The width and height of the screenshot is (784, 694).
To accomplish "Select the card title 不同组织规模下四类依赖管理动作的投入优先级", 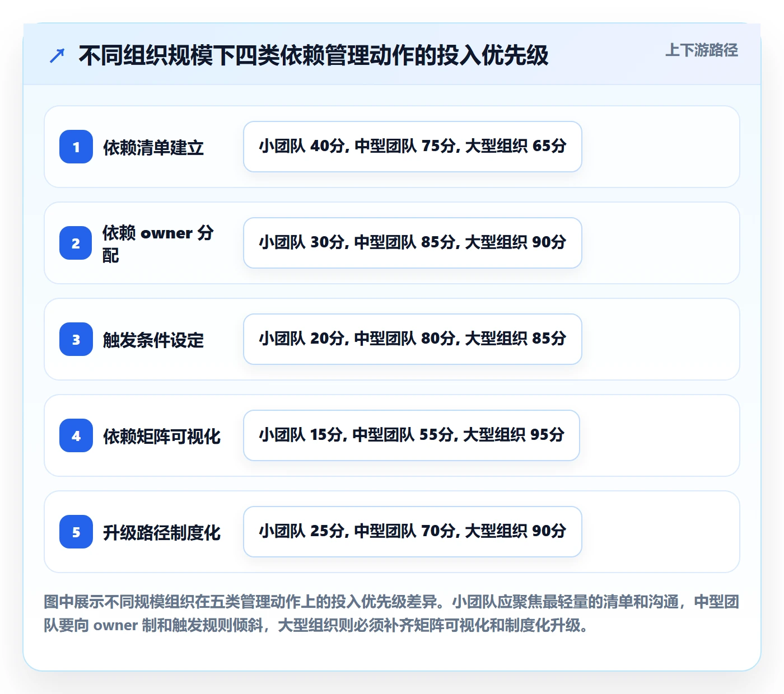I will tap(314, 55).
